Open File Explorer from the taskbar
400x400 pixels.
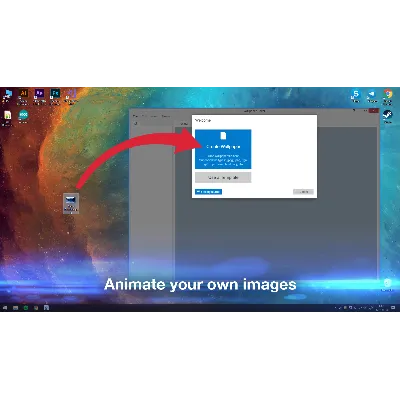pyautogui.click(x=15, y=308)
